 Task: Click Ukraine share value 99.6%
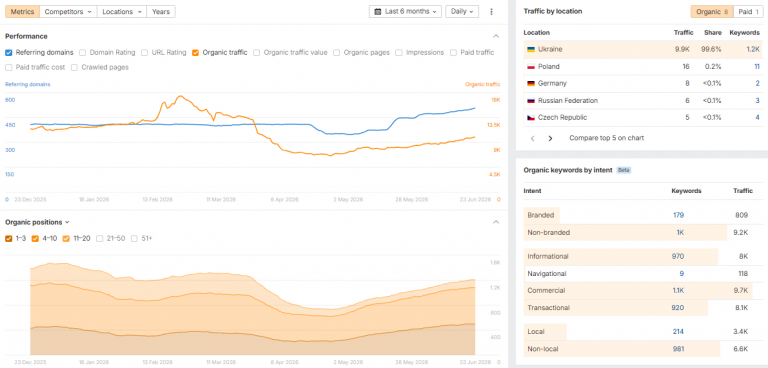coord(711,49)
